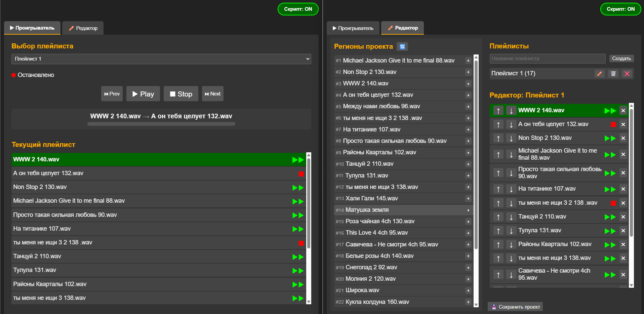The height and width of the screenshot is (314, 644).
Task: Move Тулула 131.wav down in editor
Action: coord(511,231)
